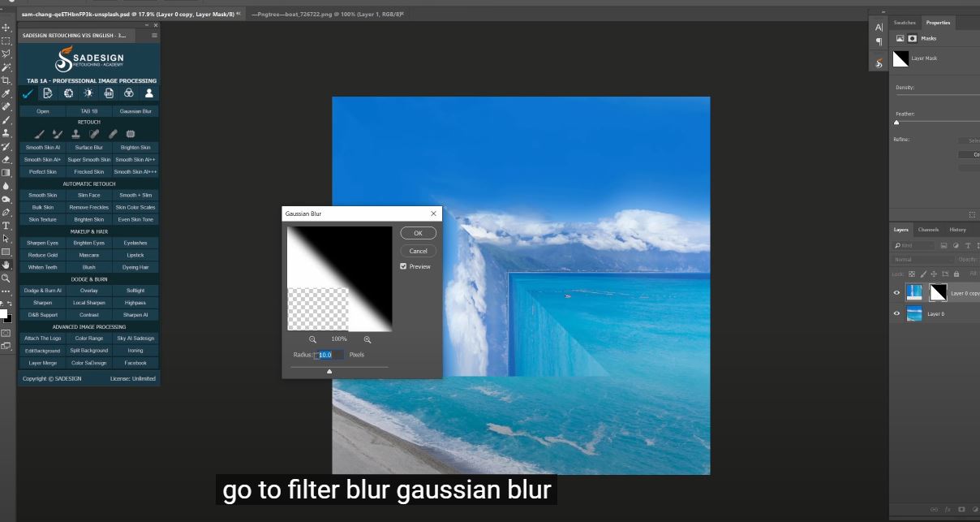Select the Eyedropper tool
980x522 pixels.
(6, 93)
